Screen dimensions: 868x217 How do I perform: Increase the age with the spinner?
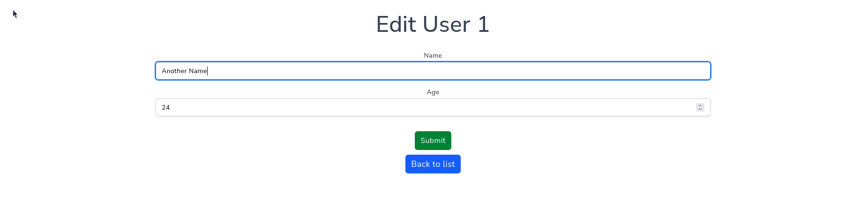coord(700,105)
